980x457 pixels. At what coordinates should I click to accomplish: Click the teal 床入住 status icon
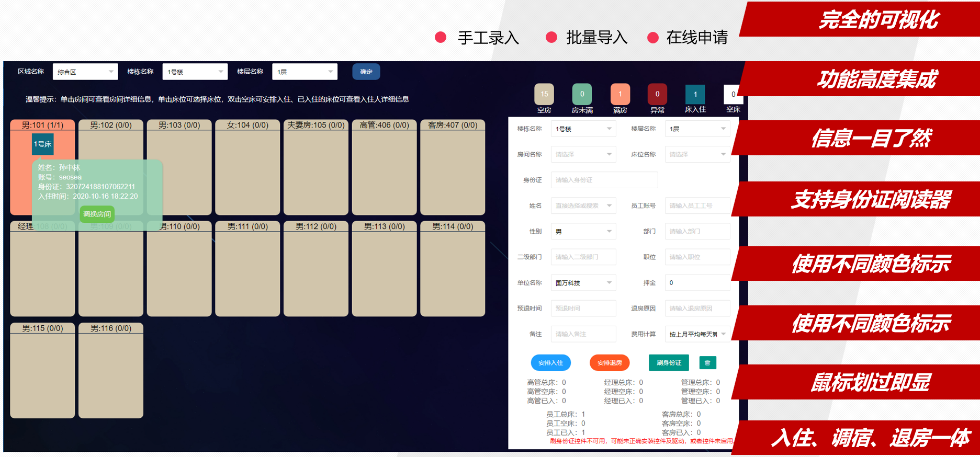695,95
